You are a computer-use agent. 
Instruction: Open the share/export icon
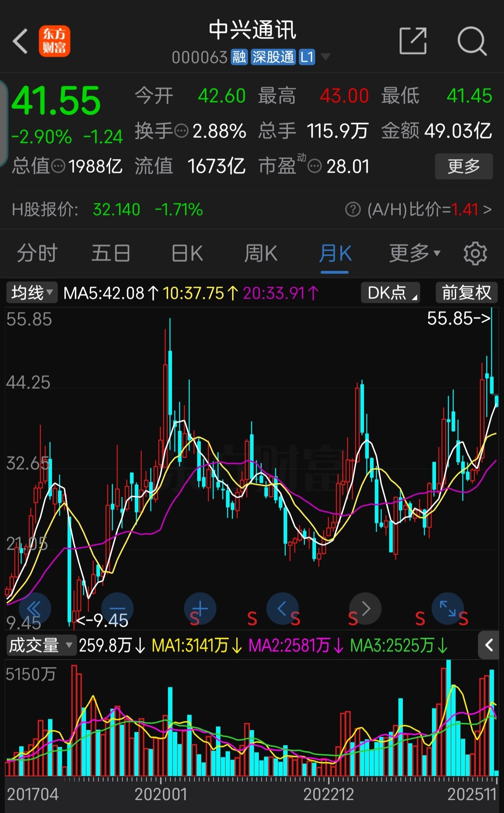click(x=413, y=41)
